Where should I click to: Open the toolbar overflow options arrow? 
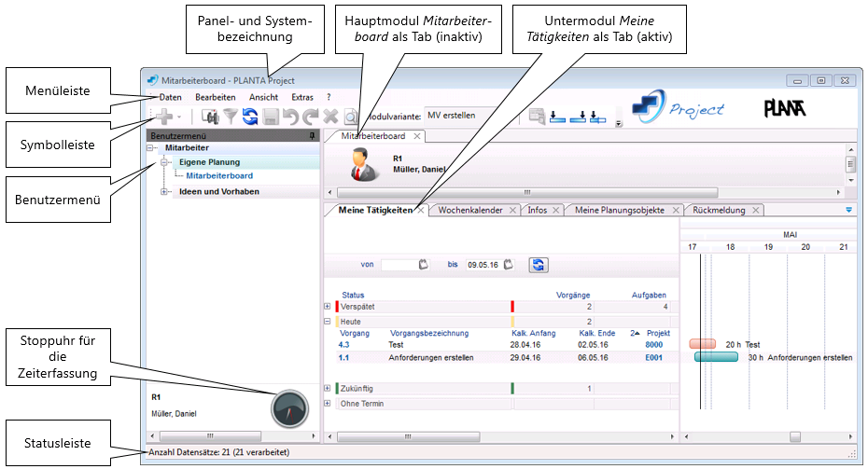[x=619, y=124]
